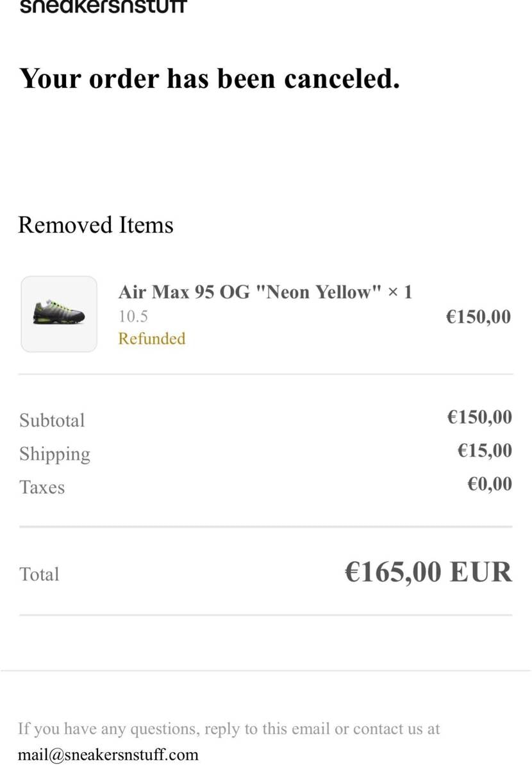Click the item price beside the product name
The height and width of the screenshot is (765, 532).
pos(478,317)
